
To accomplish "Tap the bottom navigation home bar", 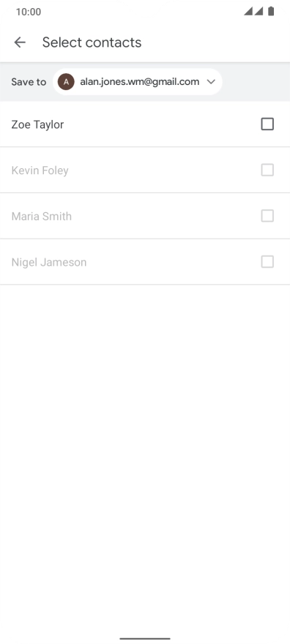I will coord(145,639).
